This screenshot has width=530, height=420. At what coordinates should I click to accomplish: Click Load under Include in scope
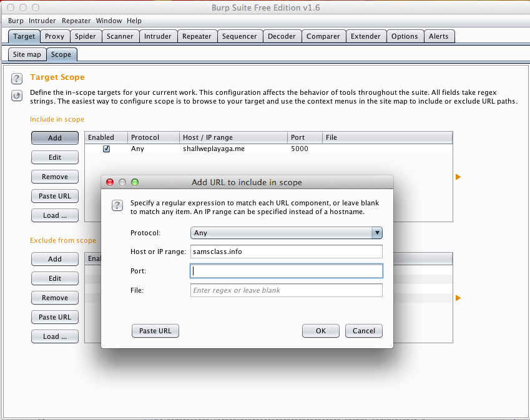55,215
